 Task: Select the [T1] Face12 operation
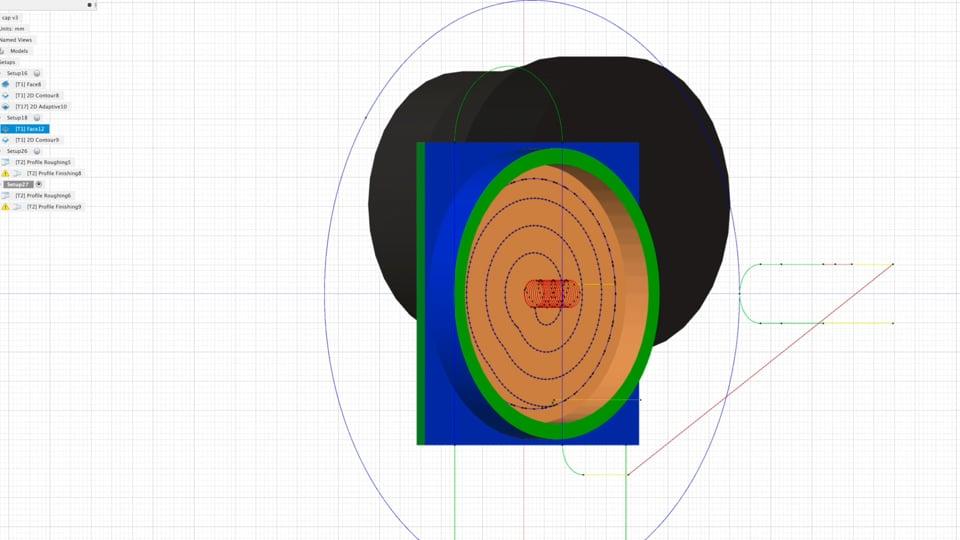pos(30,129)
